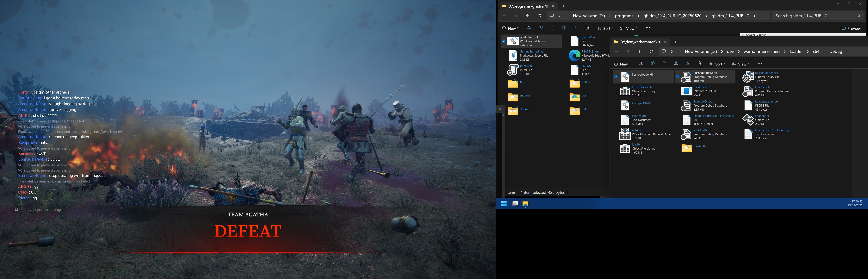The image size is (868, 279).
Task: Click Cut icon in warhammer3 Explorer toolbar
Action: click(641, 64)
